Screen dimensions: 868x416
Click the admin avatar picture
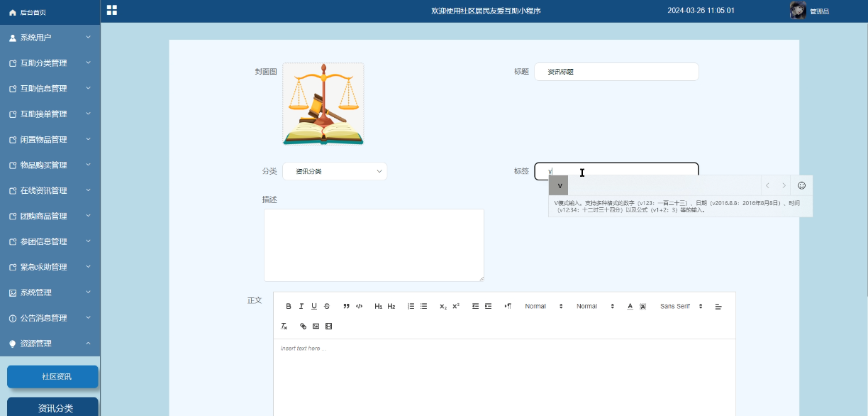798,10
